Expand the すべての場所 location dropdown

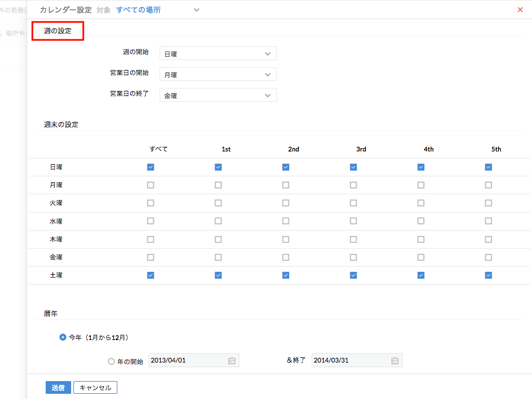click(197, 10)
